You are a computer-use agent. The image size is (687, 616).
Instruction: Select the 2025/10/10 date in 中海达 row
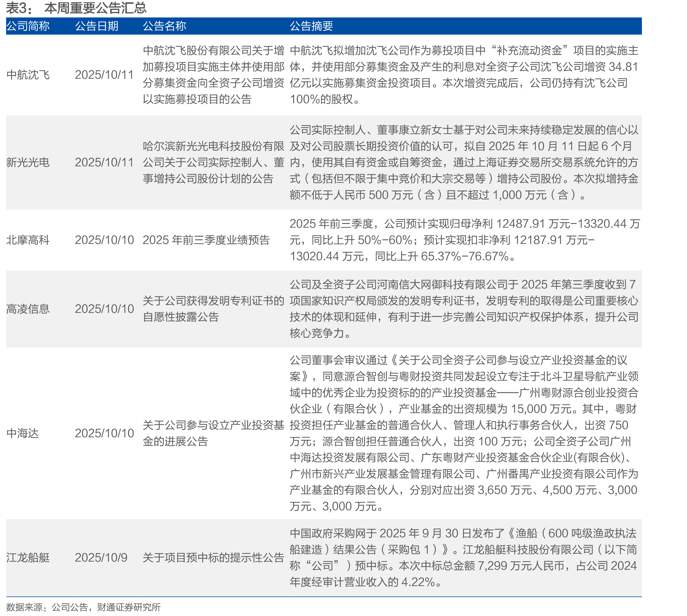104,433
